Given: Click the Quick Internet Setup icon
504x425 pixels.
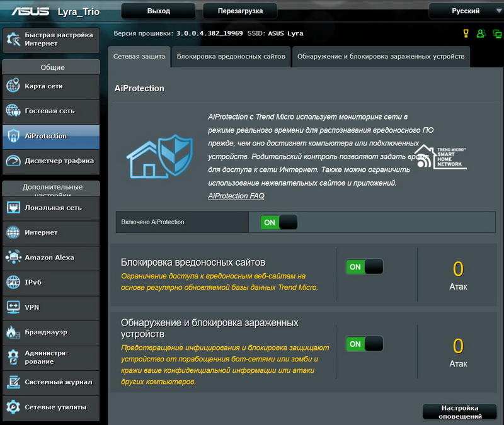Looking at the screenshot, I should pos(13,40).
